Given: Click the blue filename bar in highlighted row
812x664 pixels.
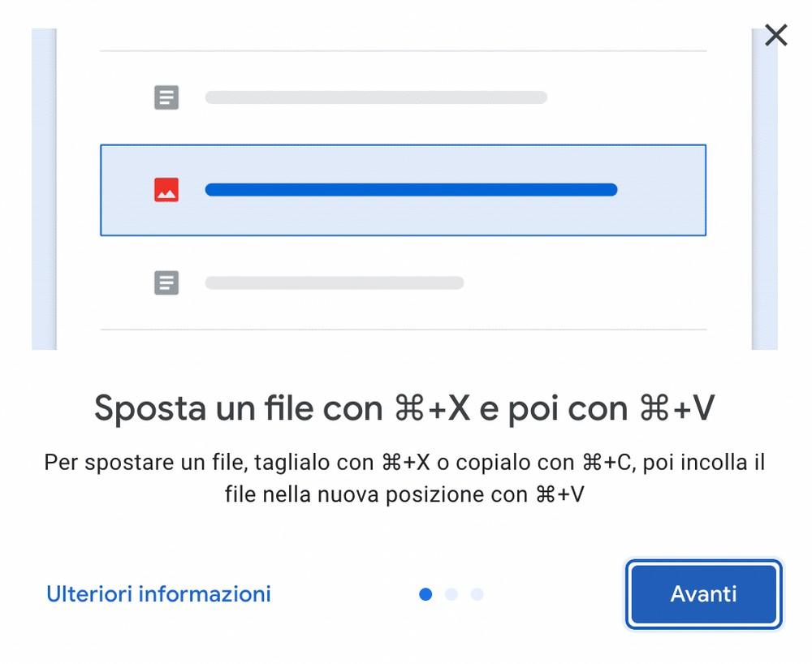Looking at the screenshot, I should [x=411, y=190].
